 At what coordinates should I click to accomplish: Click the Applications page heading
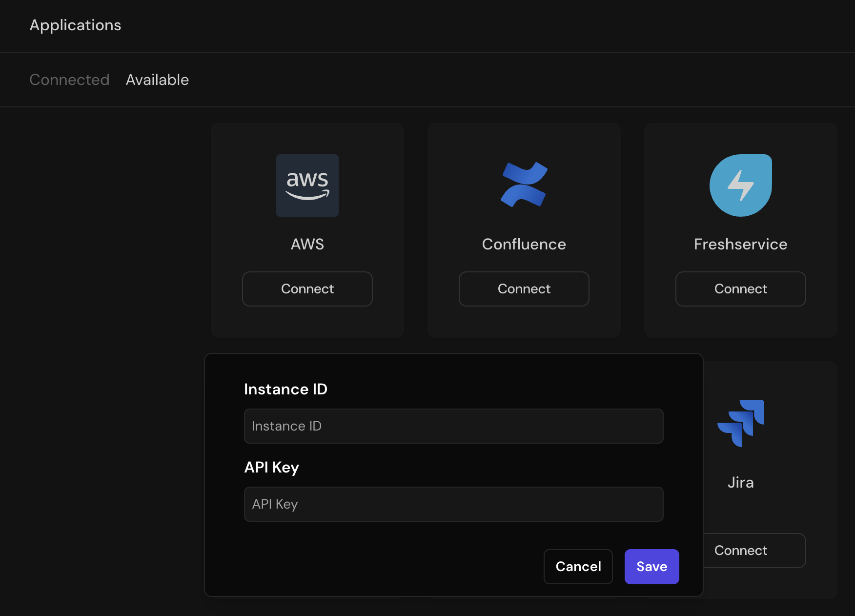tap(75, 25)
